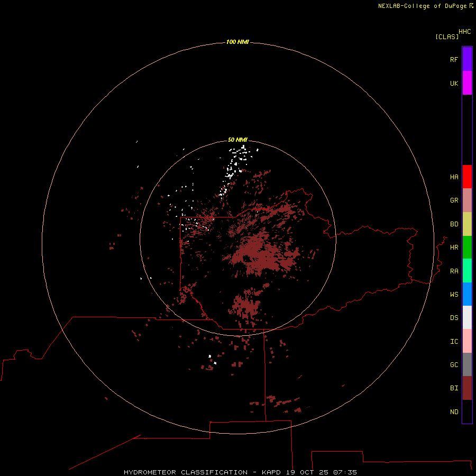
Task: Click the BI legend label
Action: 454,388
